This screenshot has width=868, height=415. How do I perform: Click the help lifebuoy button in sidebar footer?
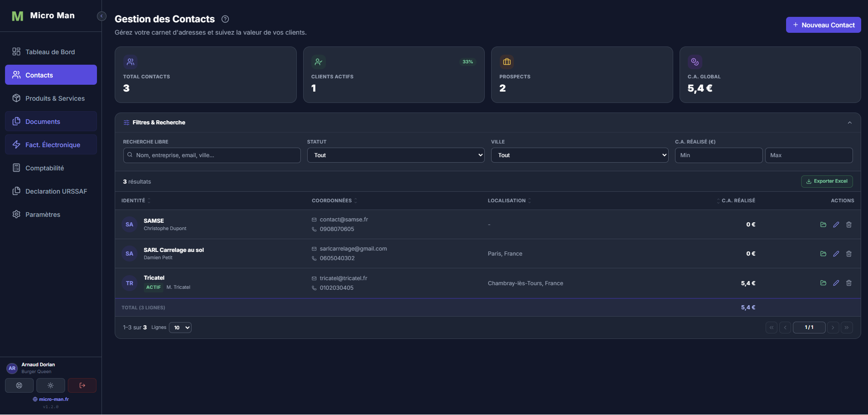coord(19,385)
